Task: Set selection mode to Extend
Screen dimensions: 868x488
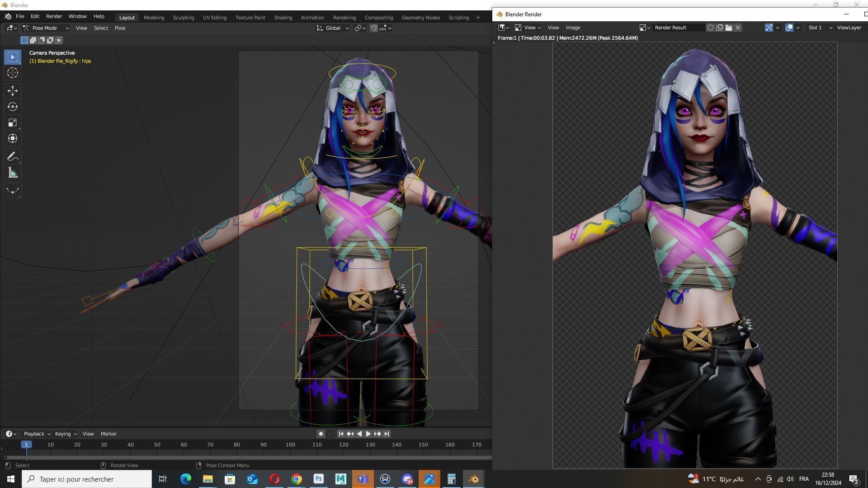Action: pos(33,40)
